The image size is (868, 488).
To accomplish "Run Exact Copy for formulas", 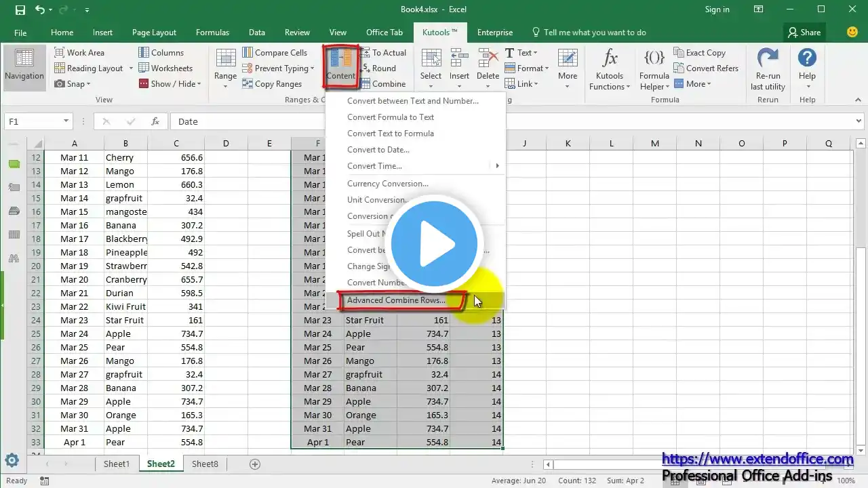I will [699, 52].
